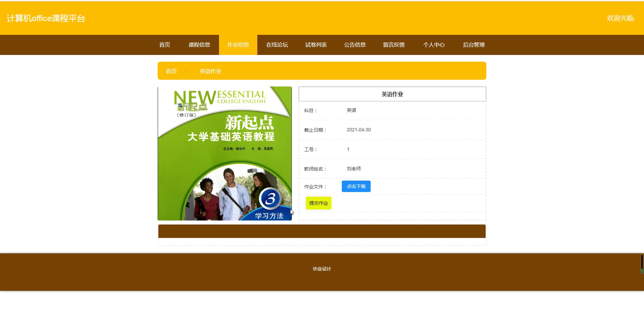The image size is (644, 315).
Task: Select the 作业信息 navigation tab
Action: click(x=238, y=45)
